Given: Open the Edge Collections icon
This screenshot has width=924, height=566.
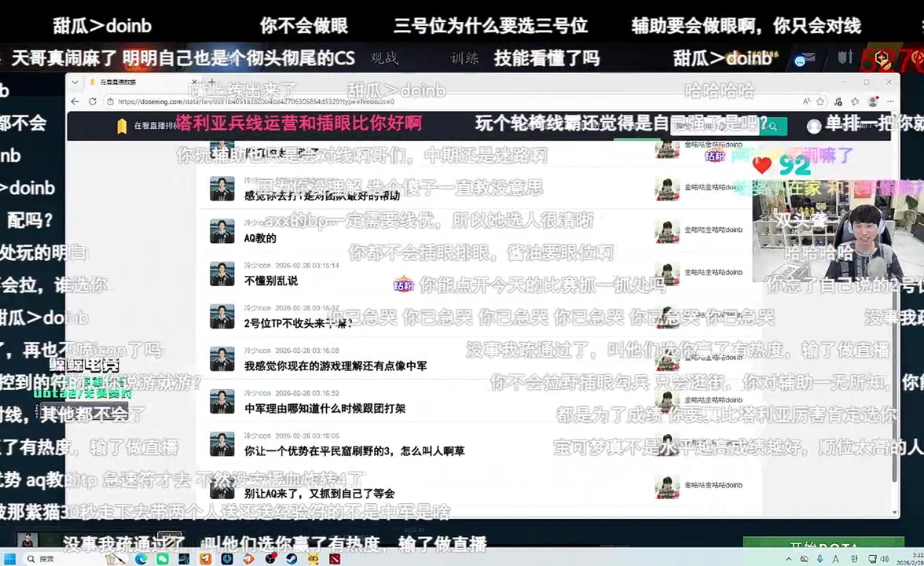Looking at the screenshot, I should tap(855, 101).
